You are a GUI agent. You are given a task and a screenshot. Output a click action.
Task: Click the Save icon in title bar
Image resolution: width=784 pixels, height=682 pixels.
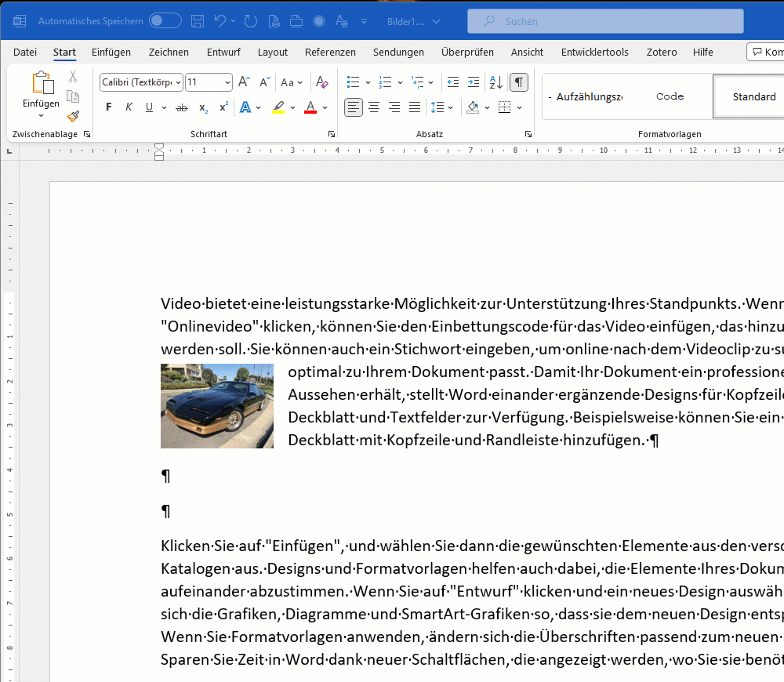click(x=198, y=21)
